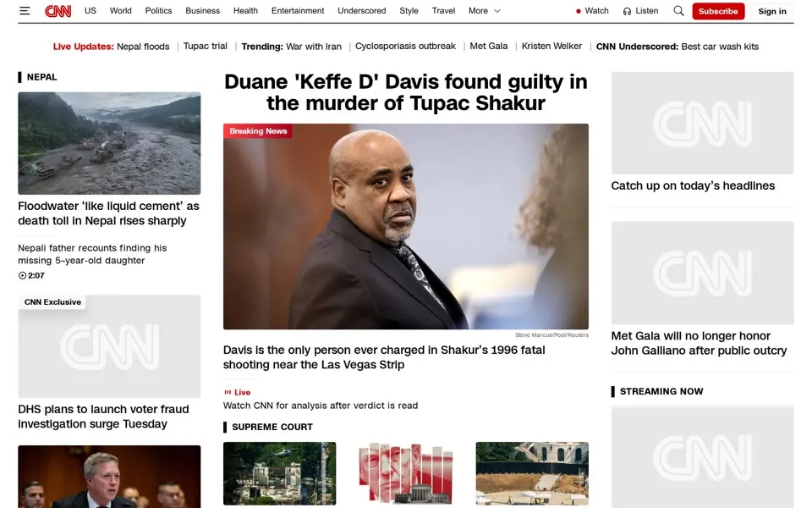The image size is (812, 508).
Task: Go to the Travel section
Action: click(x=443, y=11)
